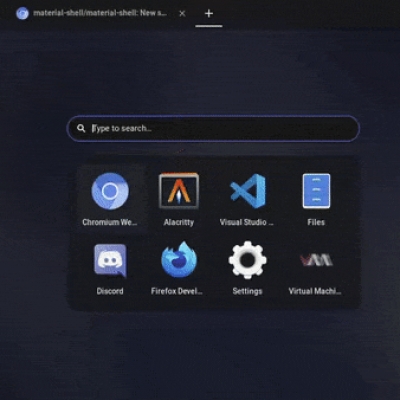Click the "Discord" label text
This screenshot has width=400, height=400.
coord(110,291)
